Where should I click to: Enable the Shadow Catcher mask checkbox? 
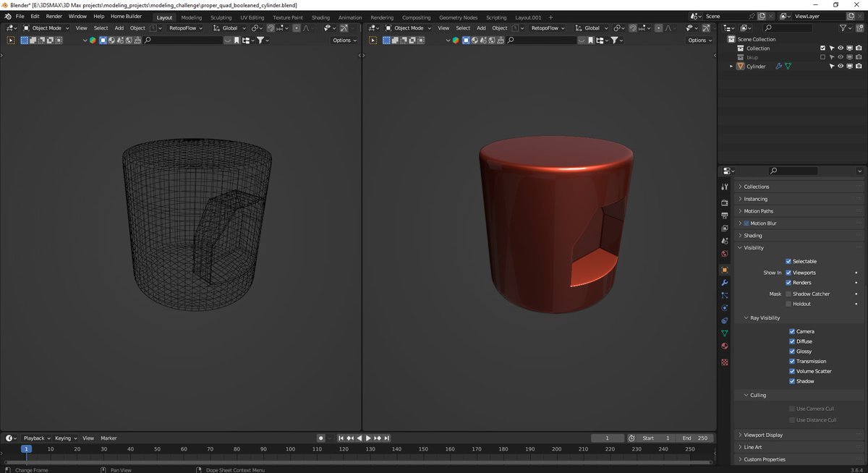792,294
